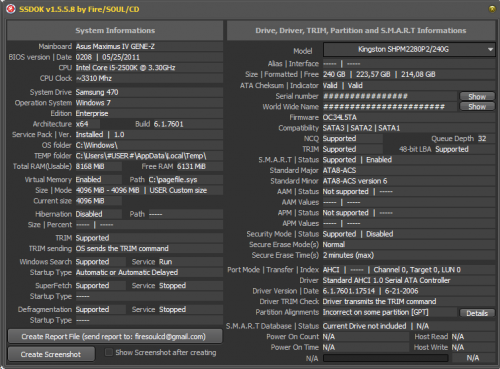Click the Queue Depth '32' value

tap(482, 139)
